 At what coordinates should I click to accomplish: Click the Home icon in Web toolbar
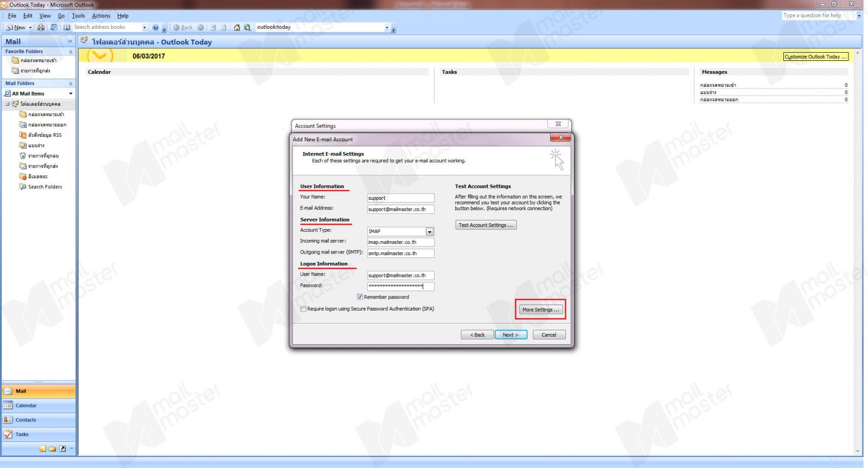click(237, 27)
